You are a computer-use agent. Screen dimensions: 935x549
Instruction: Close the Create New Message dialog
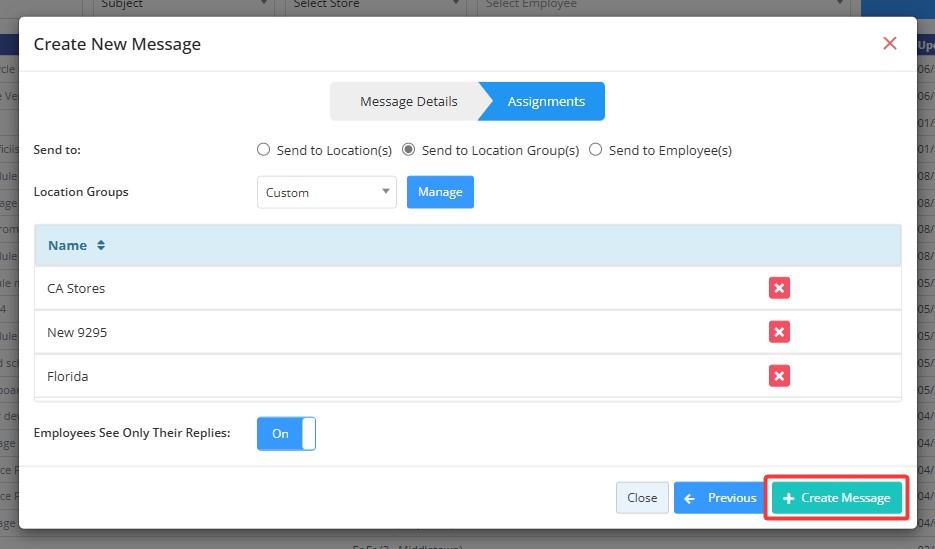889,43
